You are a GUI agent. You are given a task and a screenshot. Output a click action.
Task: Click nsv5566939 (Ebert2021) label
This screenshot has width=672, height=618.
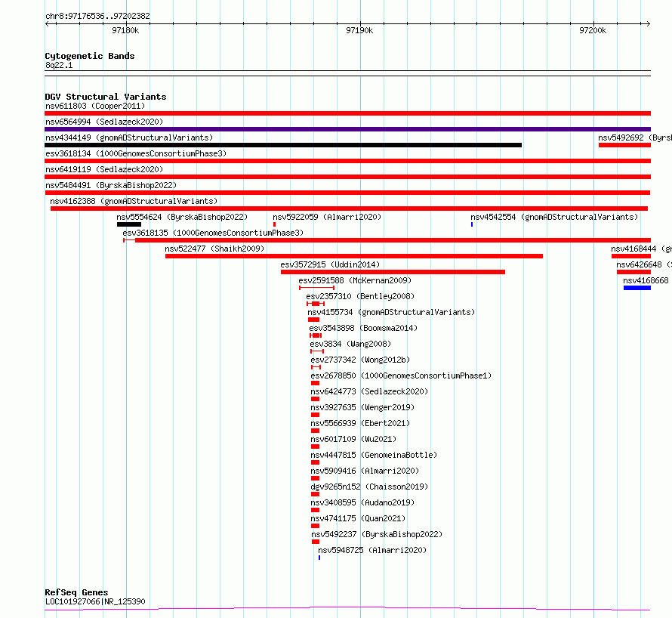pyautogui.click(x=360, y=423)
